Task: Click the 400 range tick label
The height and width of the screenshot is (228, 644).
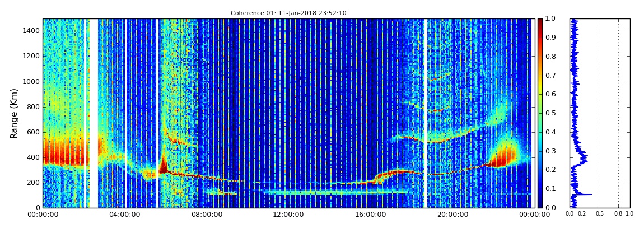Action: pos(34,158)
